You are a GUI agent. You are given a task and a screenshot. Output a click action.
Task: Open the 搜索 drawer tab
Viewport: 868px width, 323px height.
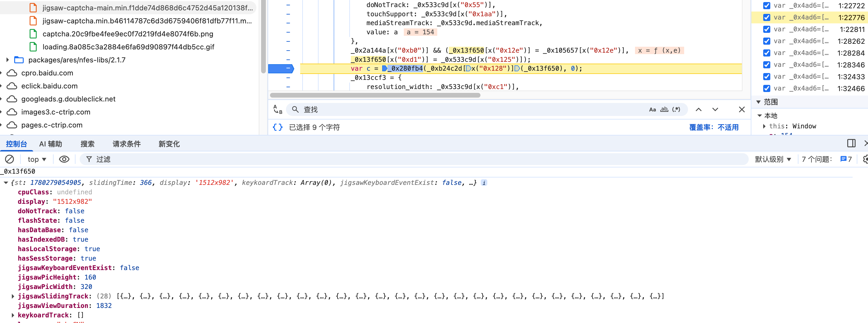click(87, 144)
